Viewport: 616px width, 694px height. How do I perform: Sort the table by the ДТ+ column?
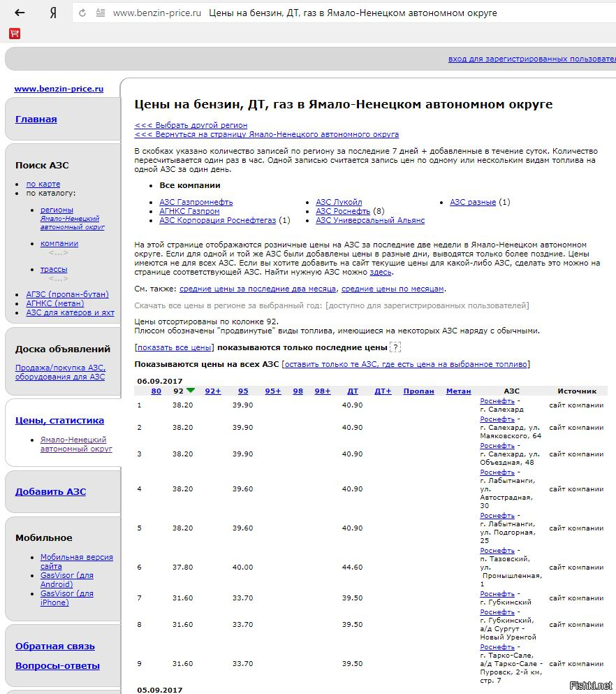(x=383, y=391)
